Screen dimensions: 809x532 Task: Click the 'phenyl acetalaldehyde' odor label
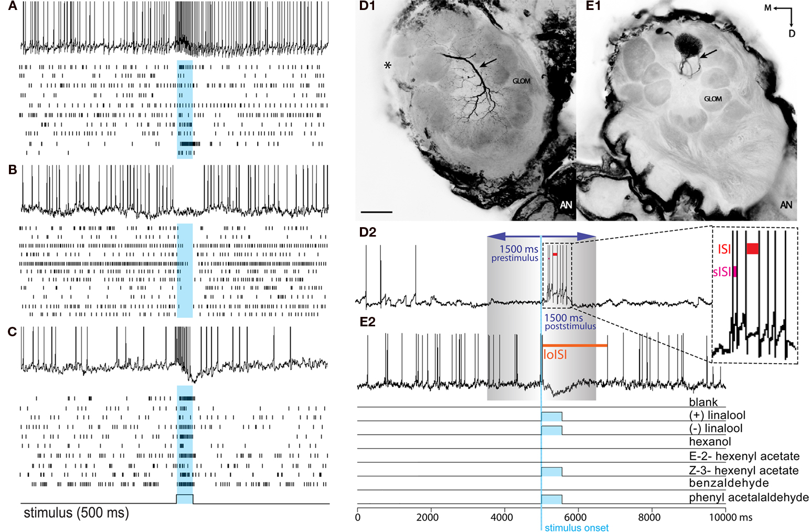pyautogui.click(x=749, y=497)
